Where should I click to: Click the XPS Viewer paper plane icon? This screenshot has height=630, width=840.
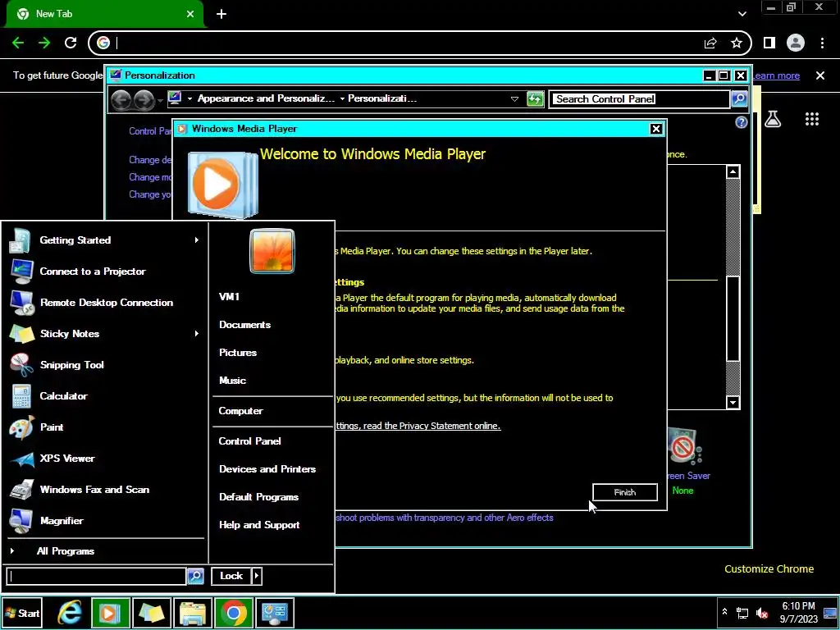pos(21,459)
